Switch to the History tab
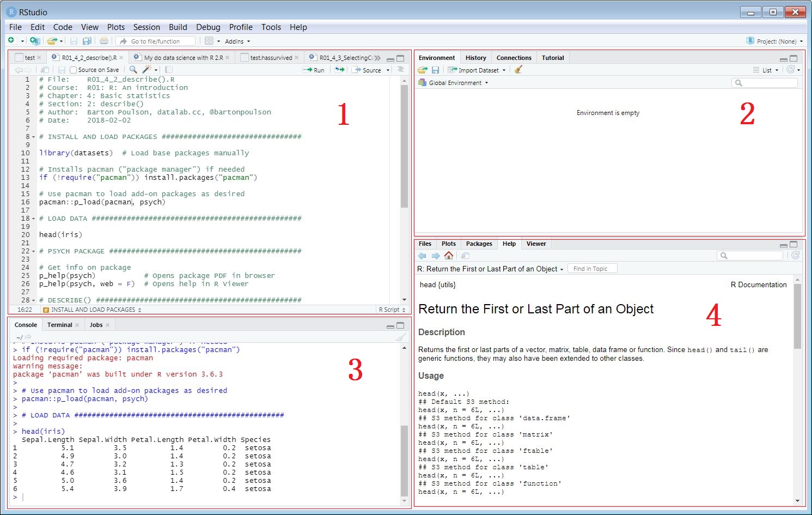Viewport: 812px width, 515px height. [x=475, y=57]
